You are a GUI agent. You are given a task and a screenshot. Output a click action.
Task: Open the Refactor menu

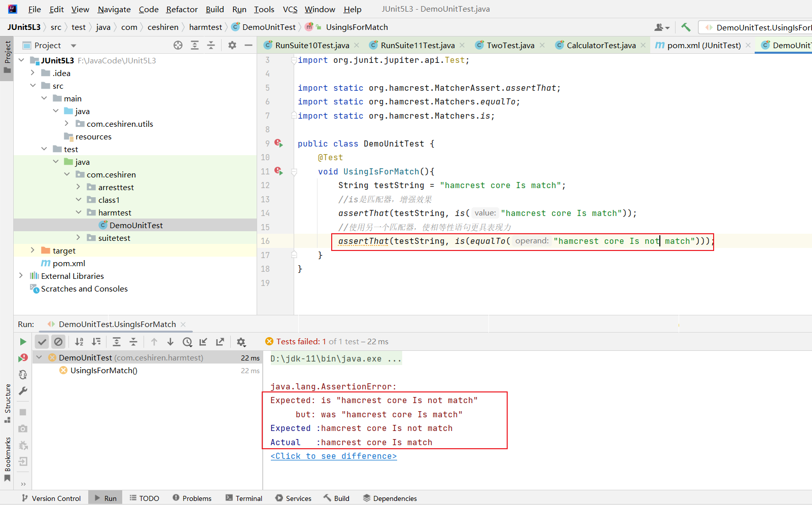pyautogui.click(x=182, y=9)
